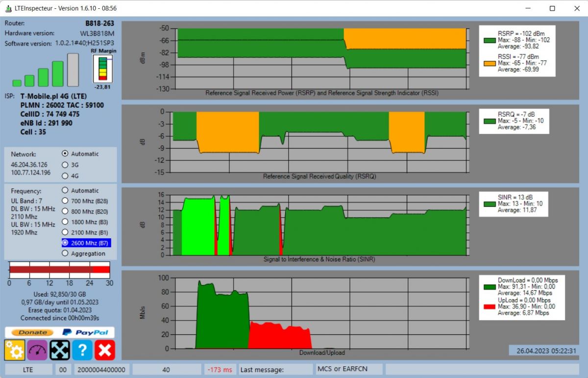Click the RSSI = -77 dBm legend text
The image size is (588, 378).
[519, 56]
